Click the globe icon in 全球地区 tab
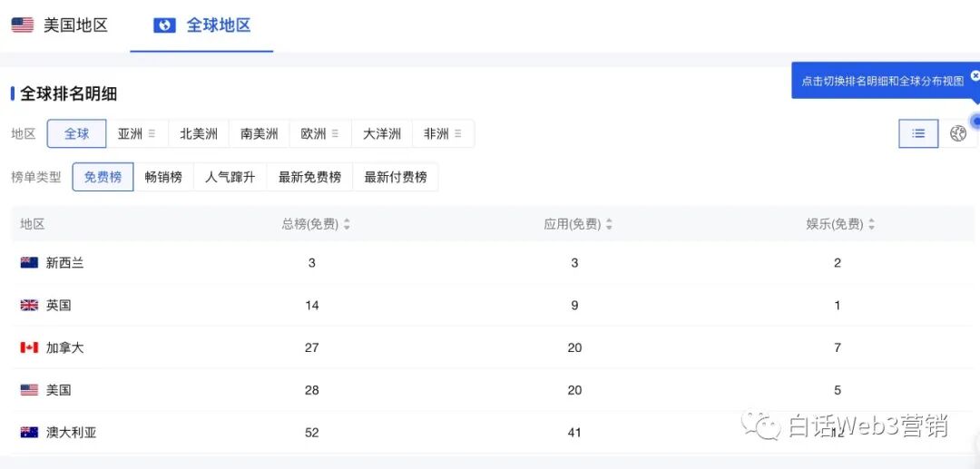Image resolution: width=980 pixels, height=469 pixels. coord(164,25)
